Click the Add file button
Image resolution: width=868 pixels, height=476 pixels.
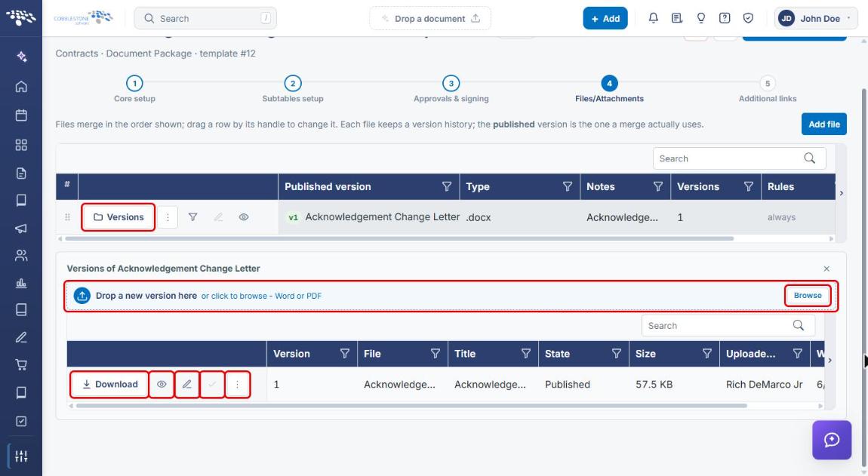pyautogui.click(x=824, y=124)
